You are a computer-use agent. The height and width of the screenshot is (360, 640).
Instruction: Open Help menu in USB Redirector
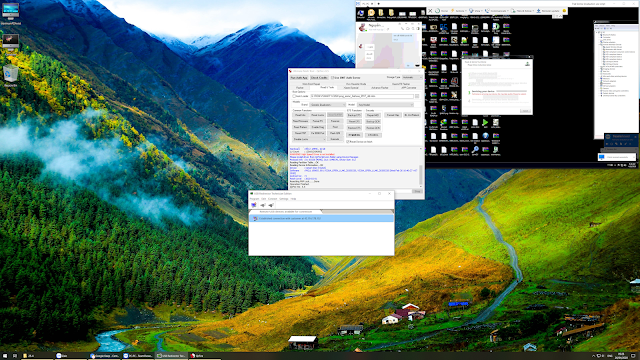point(293,199)
